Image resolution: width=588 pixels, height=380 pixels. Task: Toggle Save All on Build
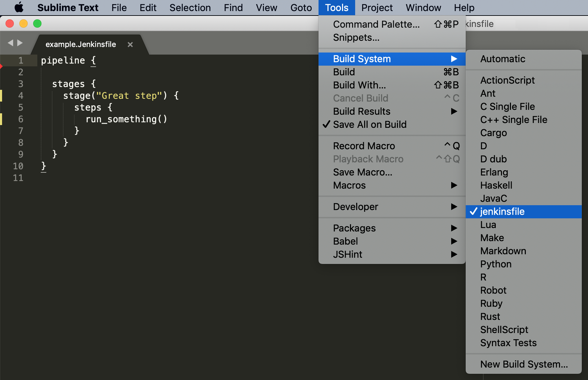tap(392, 124)
